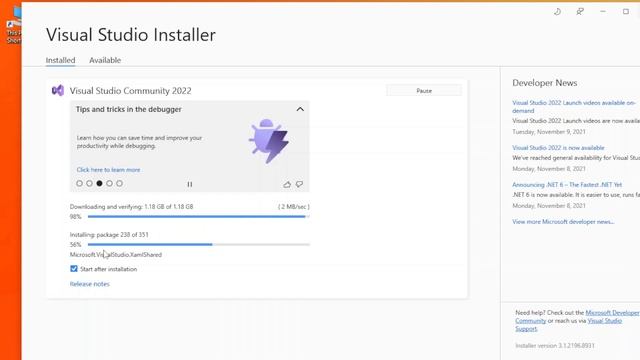
Task: Open Announcing .NET 6 news link
Action: point(567,185)
